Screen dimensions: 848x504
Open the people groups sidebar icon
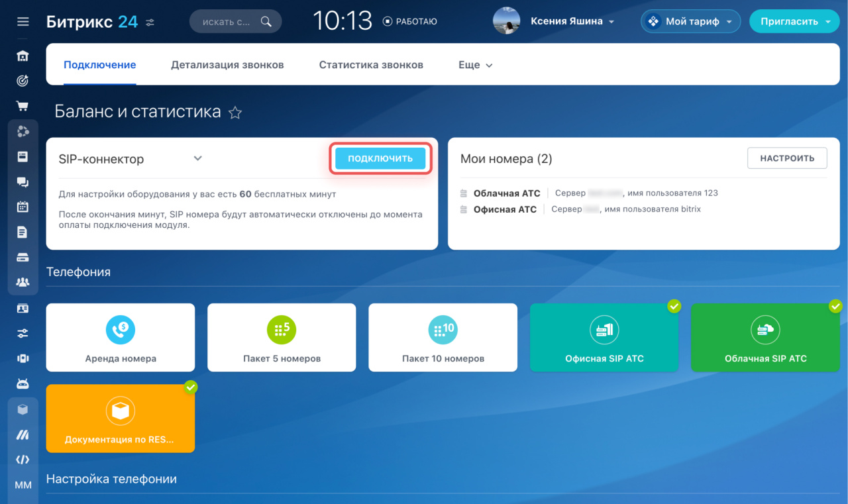[x=23, y=283]
